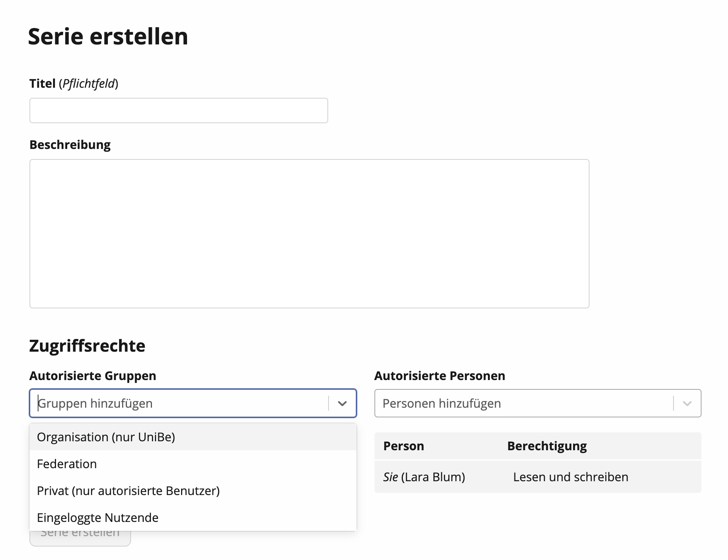Click the Person column header
This screenshot has width=728, height=560.
pyautogui.click(x=404, y=446)
